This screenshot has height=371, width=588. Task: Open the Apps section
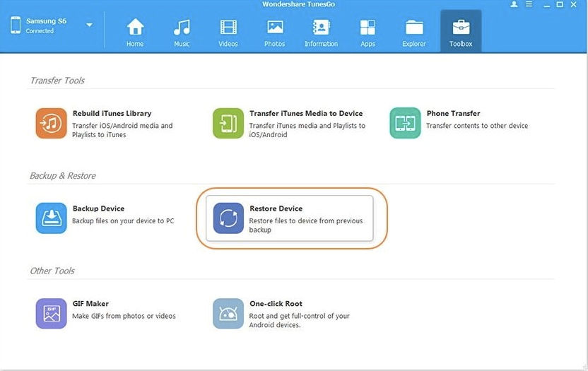point(367,32)
